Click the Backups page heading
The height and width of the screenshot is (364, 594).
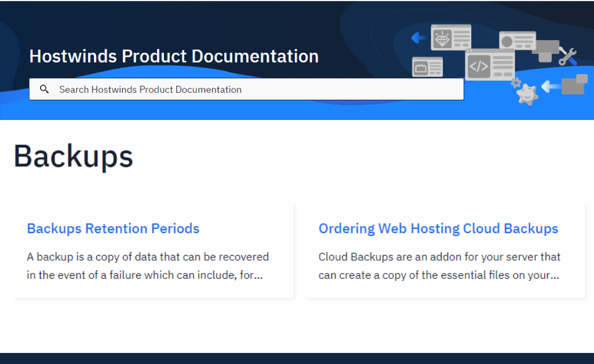click(x=74, y=156)
